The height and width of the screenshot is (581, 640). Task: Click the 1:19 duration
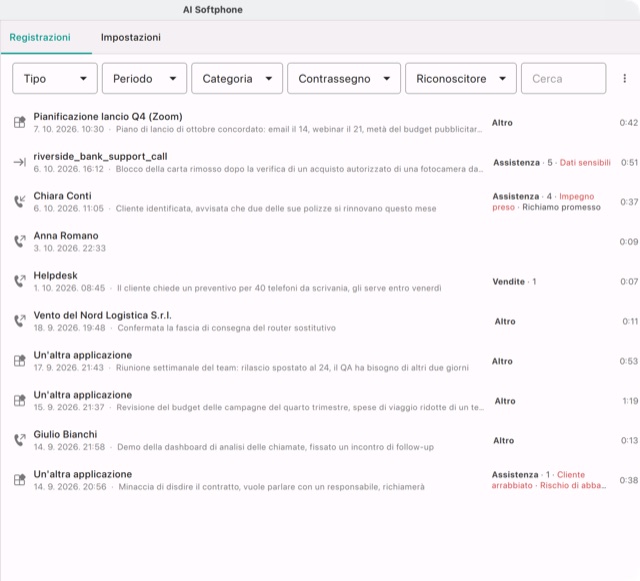point(630,401)
